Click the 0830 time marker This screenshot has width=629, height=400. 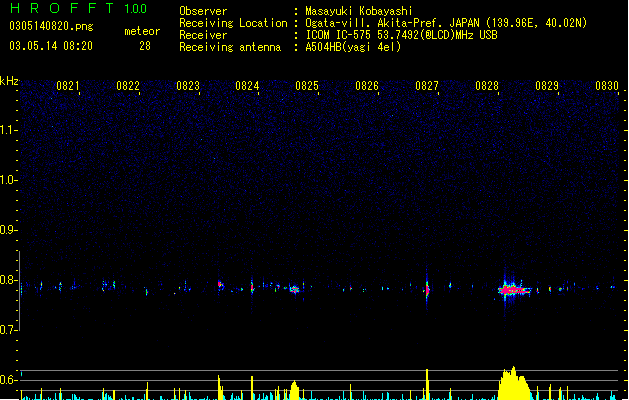click(x=607, y=86)
